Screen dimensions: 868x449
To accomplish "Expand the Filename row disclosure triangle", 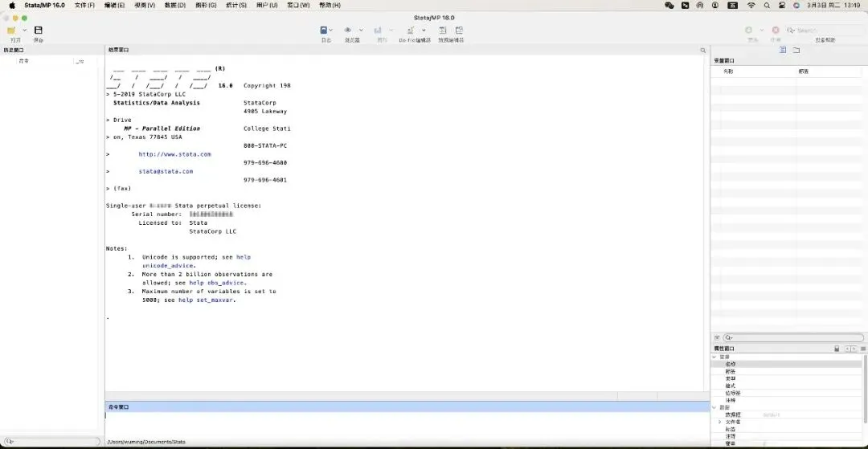I will click(x=720, y=422).
